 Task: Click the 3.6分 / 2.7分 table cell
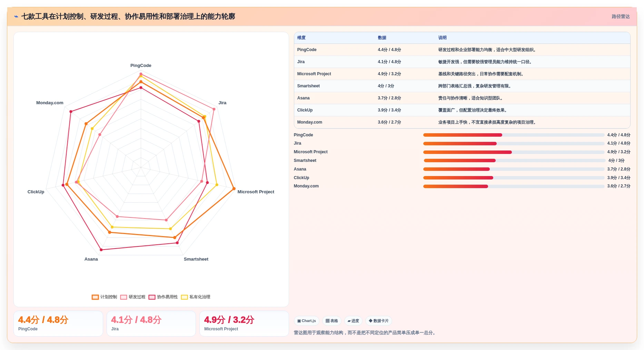(389, 122)
